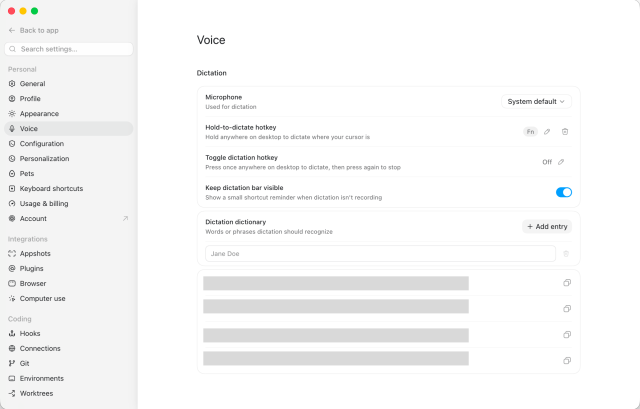Click Add entry button
The image size is (640, 409).
click(547, 227)
